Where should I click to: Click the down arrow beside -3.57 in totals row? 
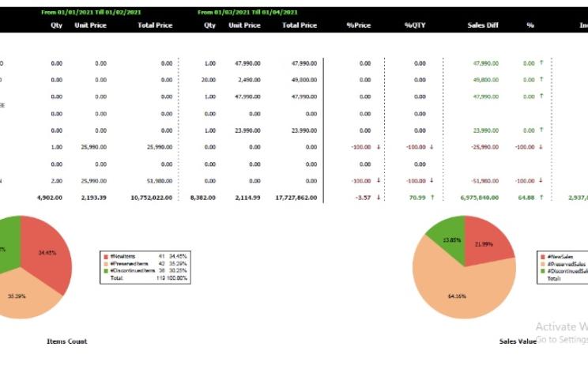379,198
